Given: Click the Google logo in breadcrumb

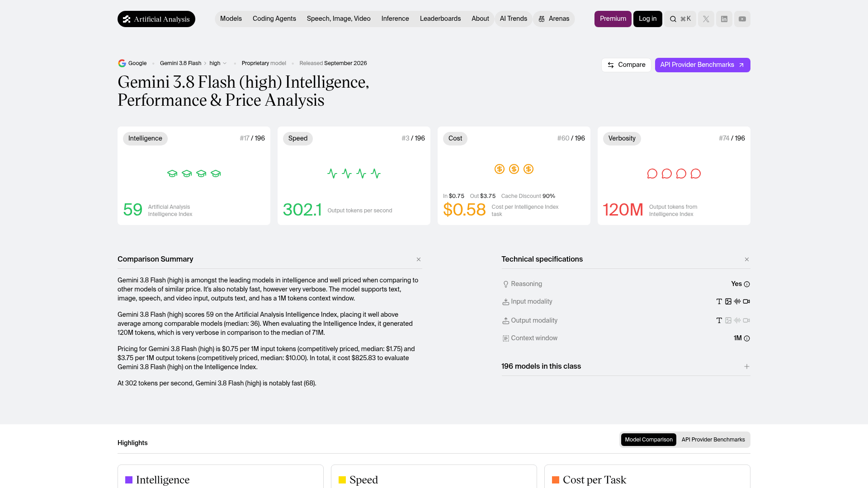Looking at the screenshot, I should (122, 63).
